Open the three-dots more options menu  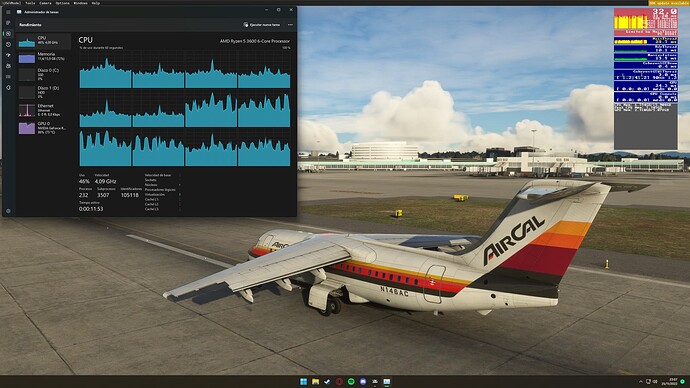290,25
